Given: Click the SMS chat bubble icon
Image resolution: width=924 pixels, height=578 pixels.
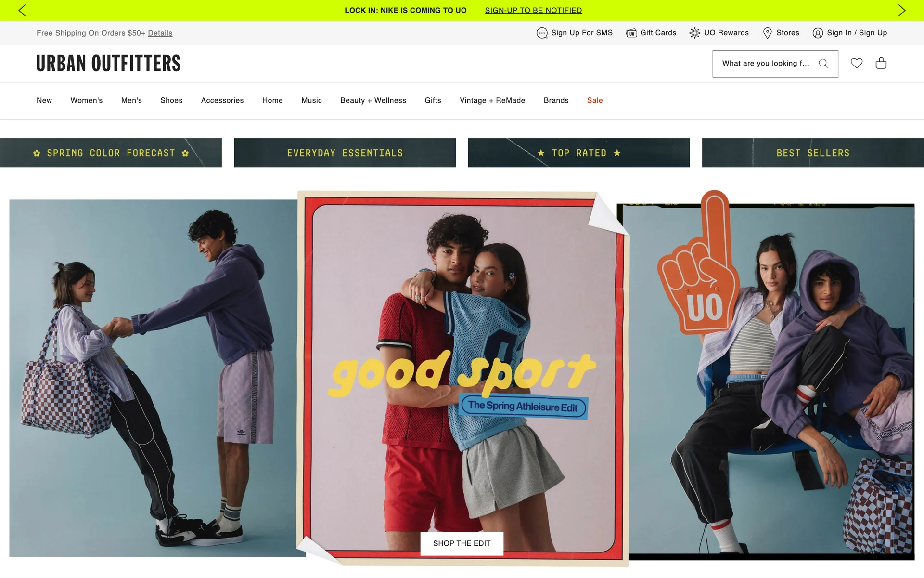Looking at the screenshot, I should click(x=542, y=33).
